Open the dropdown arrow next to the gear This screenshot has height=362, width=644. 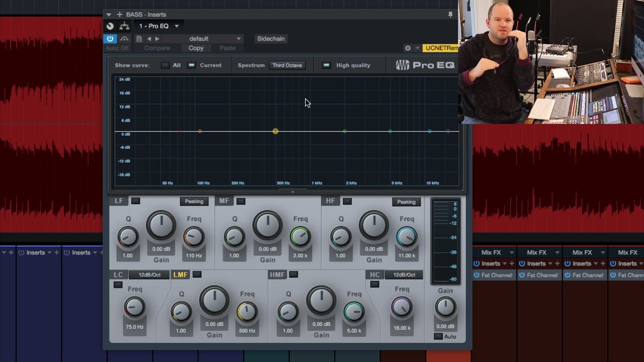[417, 48]
